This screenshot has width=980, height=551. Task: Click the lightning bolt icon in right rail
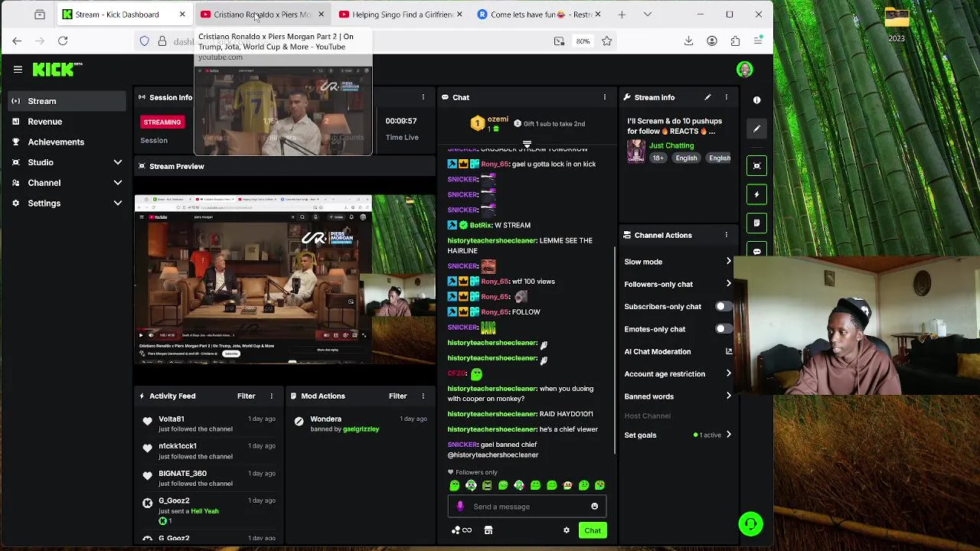click(756, 194)
